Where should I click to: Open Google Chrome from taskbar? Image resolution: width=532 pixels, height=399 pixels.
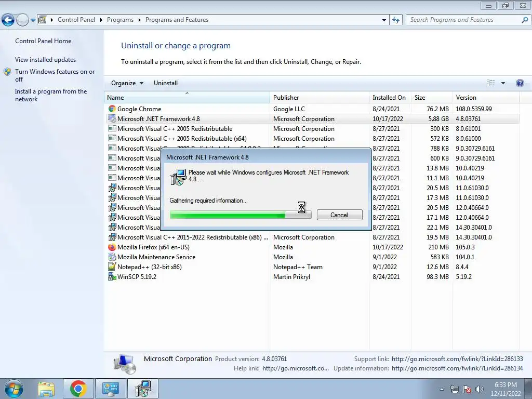point(78,389)
